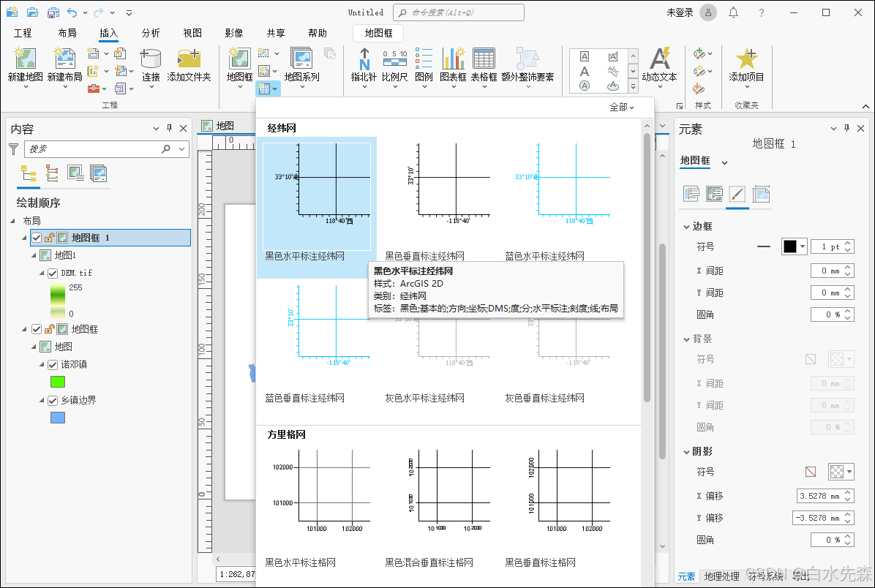Viewport: 875px width, 588px height.
Task: Choose the 黑色垂直标注经纬网 graticule style
Action: click(437, 200)
